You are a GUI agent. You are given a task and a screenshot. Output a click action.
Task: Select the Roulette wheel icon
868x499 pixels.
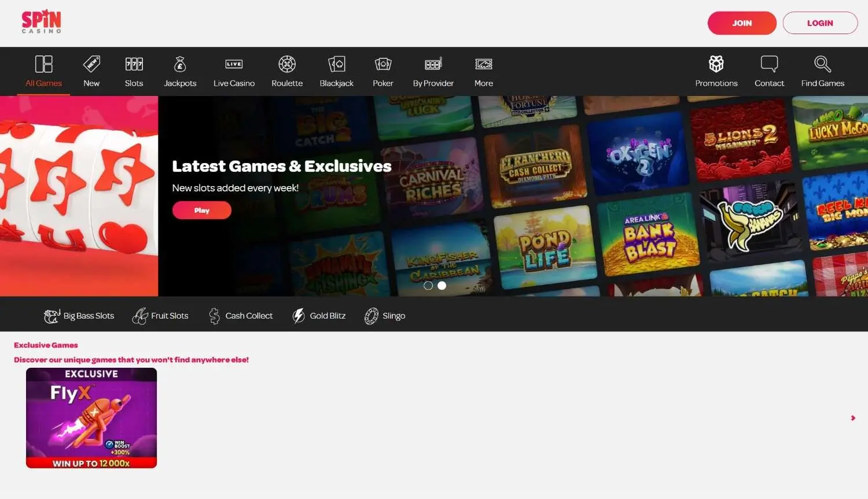287,64
